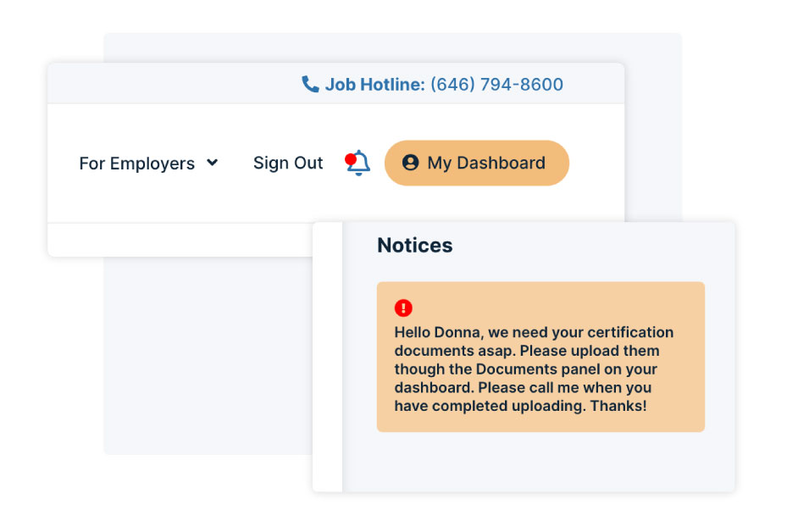Image resolution: width=787 pixels, height=532 pixels.
Task: Open the certification documents notice message
Action: click(534, 369)
